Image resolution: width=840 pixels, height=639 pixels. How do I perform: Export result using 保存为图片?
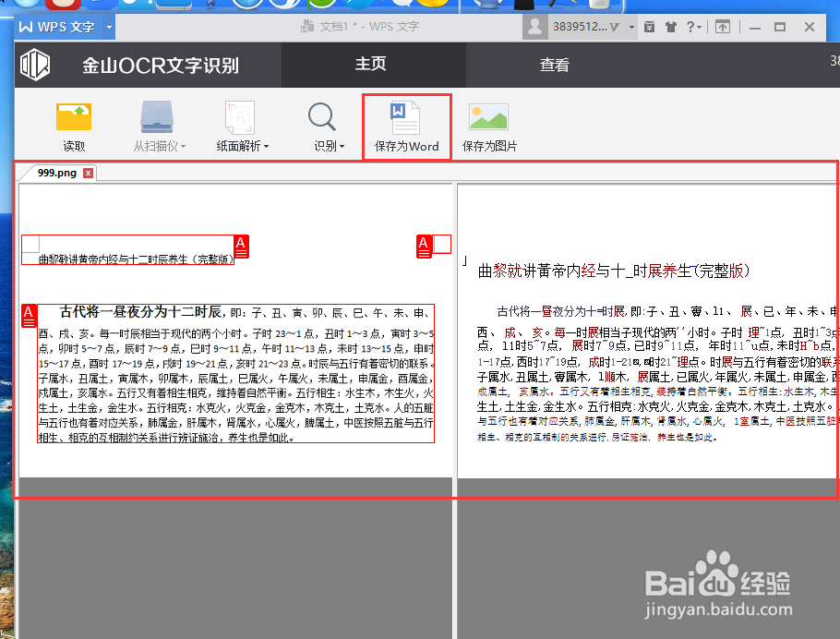pos(487,127)
